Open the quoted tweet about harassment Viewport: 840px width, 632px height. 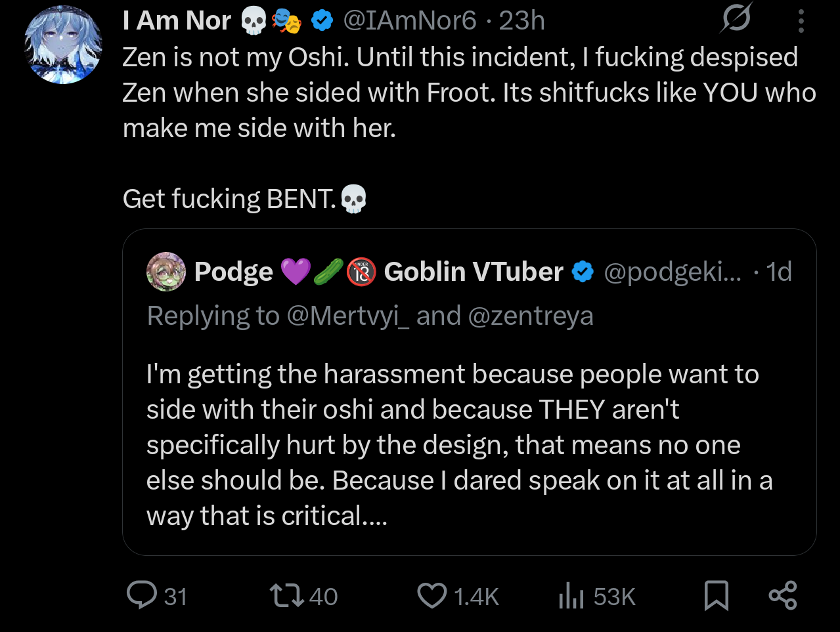click(469, 392)
